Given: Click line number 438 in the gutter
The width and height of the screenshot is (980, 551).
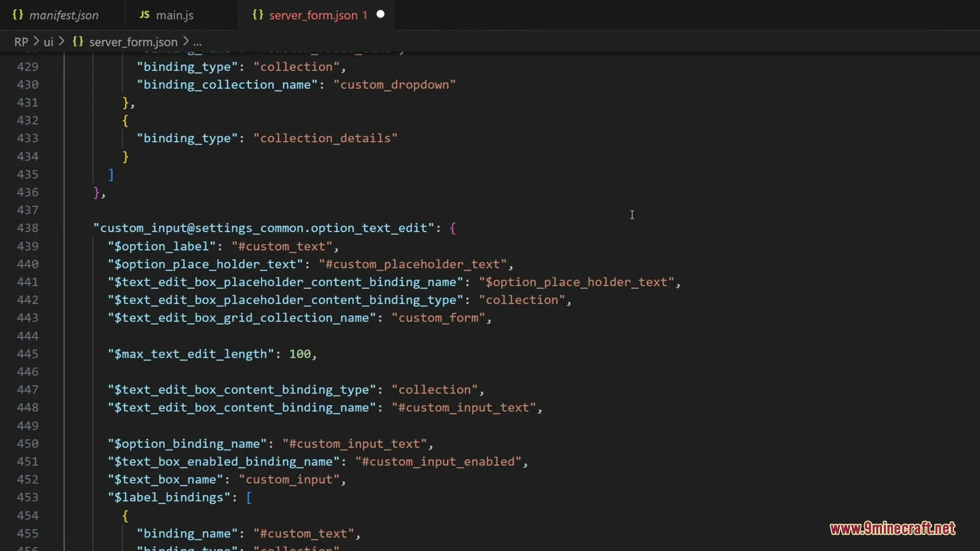Looking at the screenshot, I should [28, 228].
